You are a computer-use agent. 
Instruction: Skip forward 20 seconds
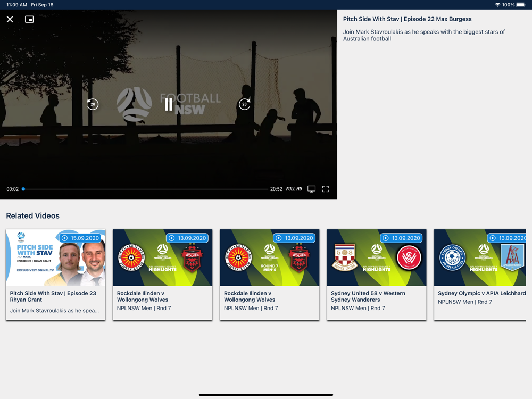244,104
